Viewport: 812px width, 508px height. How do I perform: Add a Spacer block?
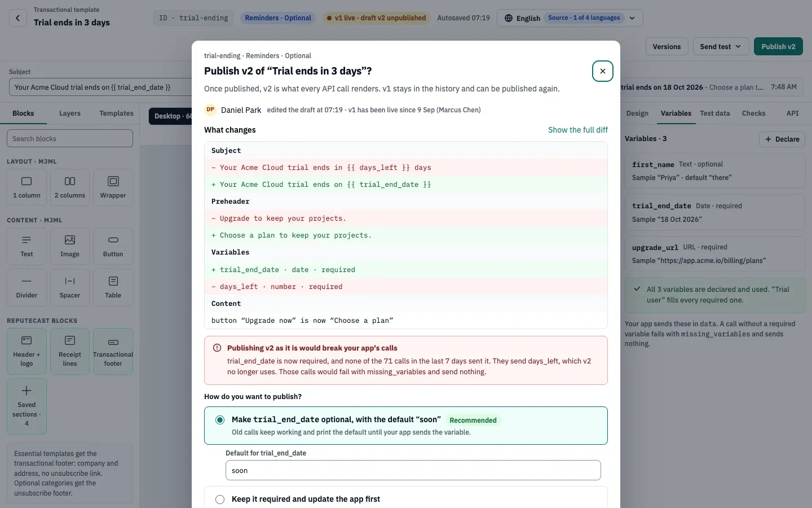tap(70, 287)
